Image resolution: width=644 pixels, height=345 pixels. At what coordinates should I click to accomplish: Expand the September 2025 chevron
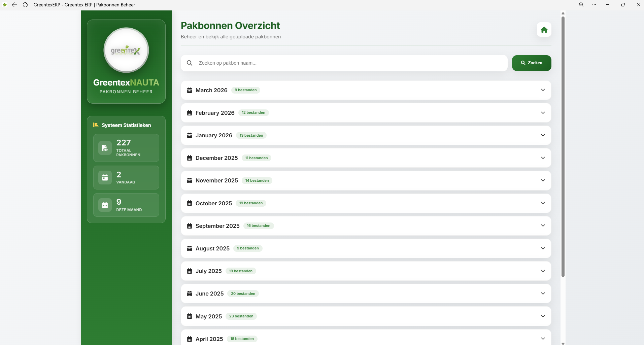tap(543, 226)
